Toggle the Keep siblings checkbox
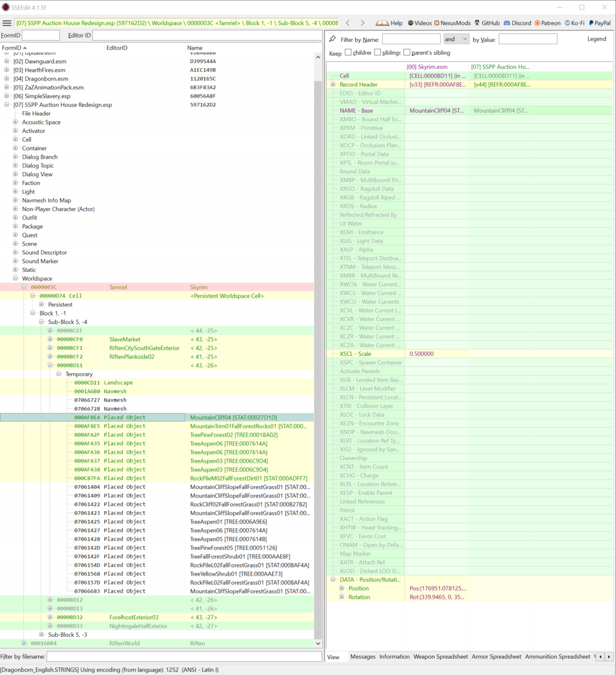Screen dimensions: 616x675 (x=377, y=52)
